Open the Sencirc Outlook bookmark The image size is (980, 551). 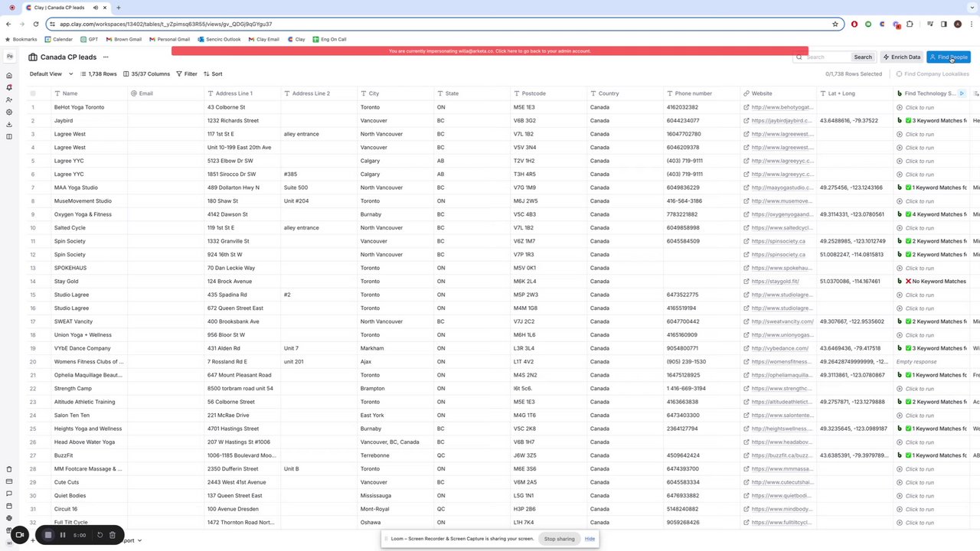click(x=219, y=39)
